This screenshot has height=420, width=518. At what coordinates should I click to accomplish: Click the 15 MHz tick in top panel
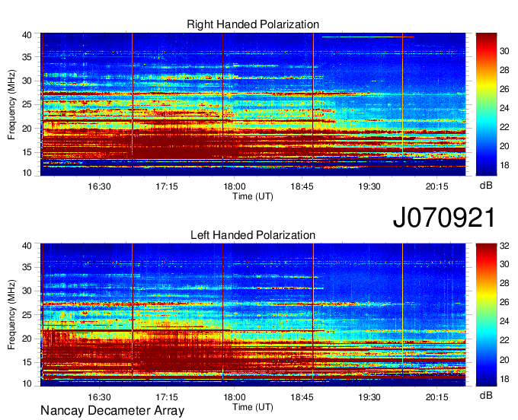click(27, 152)
